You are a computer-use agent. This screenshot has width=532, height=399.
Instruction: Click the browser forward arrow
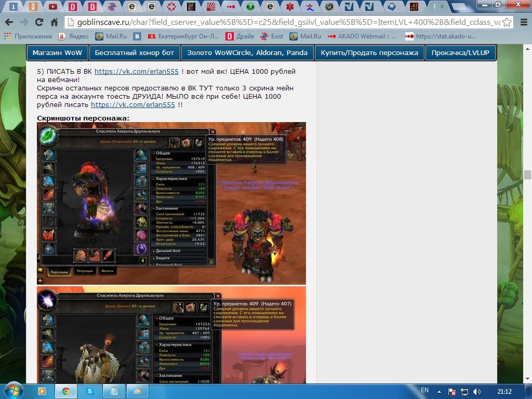tap(24, 22)
